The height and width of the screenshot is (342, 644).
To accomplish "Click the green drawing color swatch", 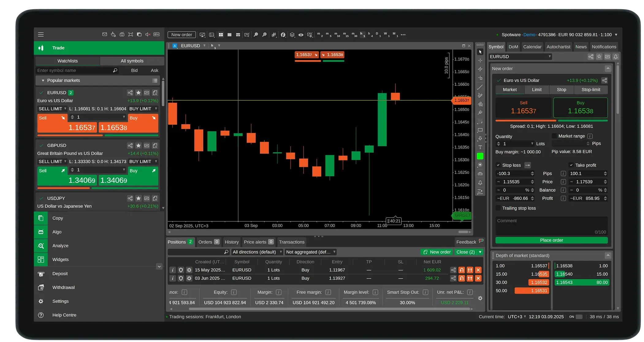I will (480, 156).
